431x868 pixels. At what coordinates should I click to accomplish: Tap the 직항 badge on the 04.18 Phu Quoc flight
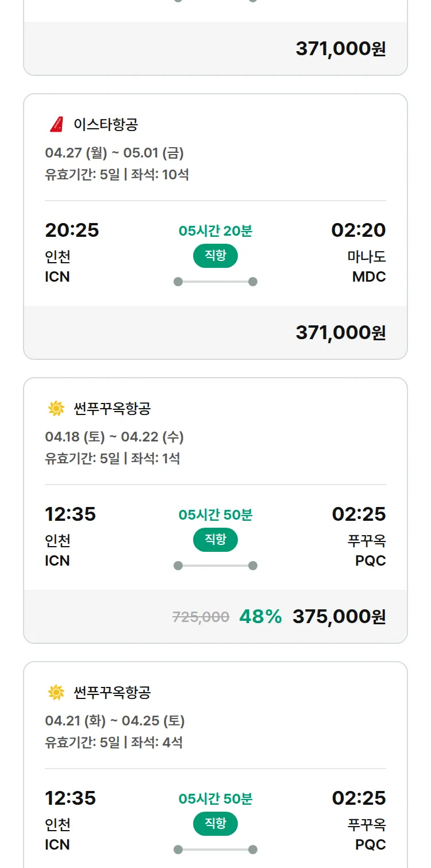click(x=215, y=540)
